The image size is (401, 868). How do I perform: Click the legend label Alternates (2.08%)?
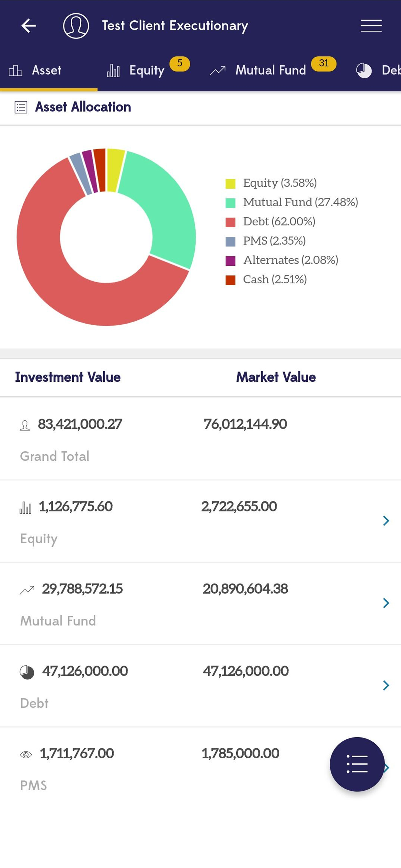(x=291, y=260)
